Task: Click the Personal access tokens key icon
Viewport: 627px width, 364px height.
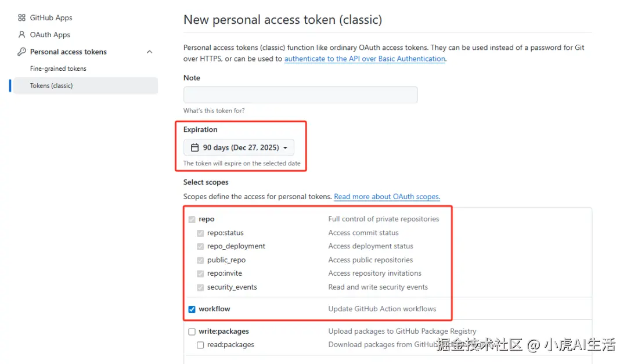Action: 22,52
